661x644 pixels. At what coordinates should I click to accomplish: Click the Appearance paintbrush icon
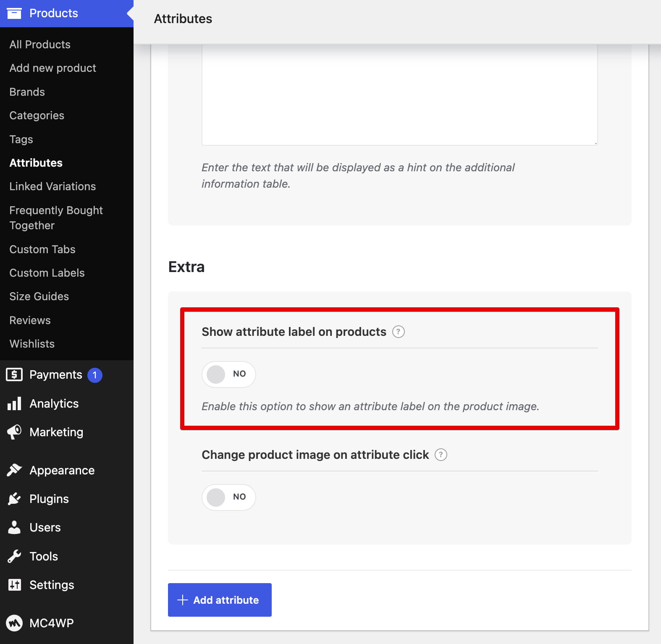click(14, 470)
